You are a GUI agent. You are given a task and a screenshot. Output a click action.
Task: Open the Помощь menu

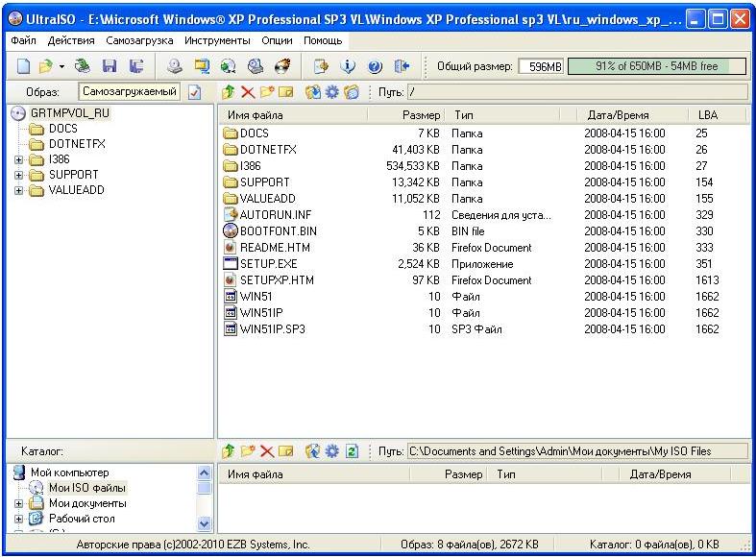pyautogui.click(x=323, y=40)
